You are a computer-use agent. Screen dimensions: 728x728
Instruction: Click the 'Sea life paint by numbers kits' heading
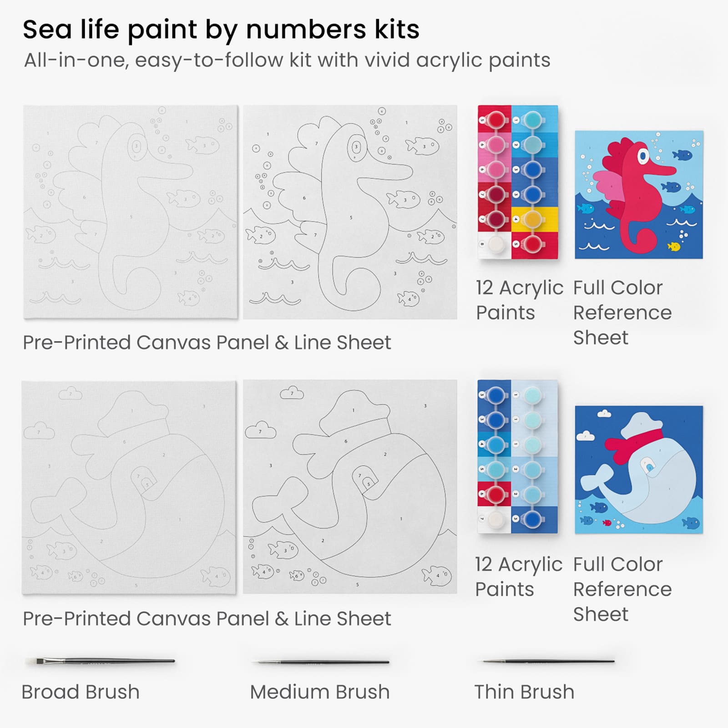[x=221, y=30]
